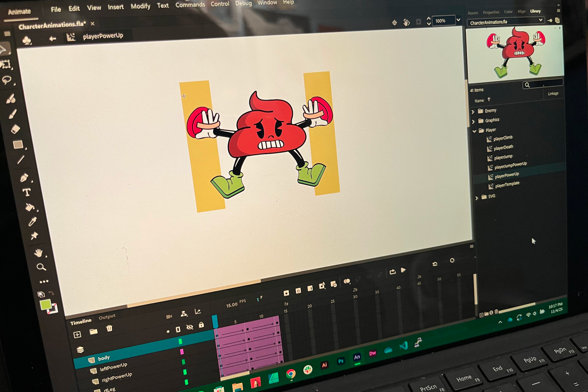This screenshot has width=588, height=392.
Task: Select the Fluid Brush tool
Action: coord(11,98)
